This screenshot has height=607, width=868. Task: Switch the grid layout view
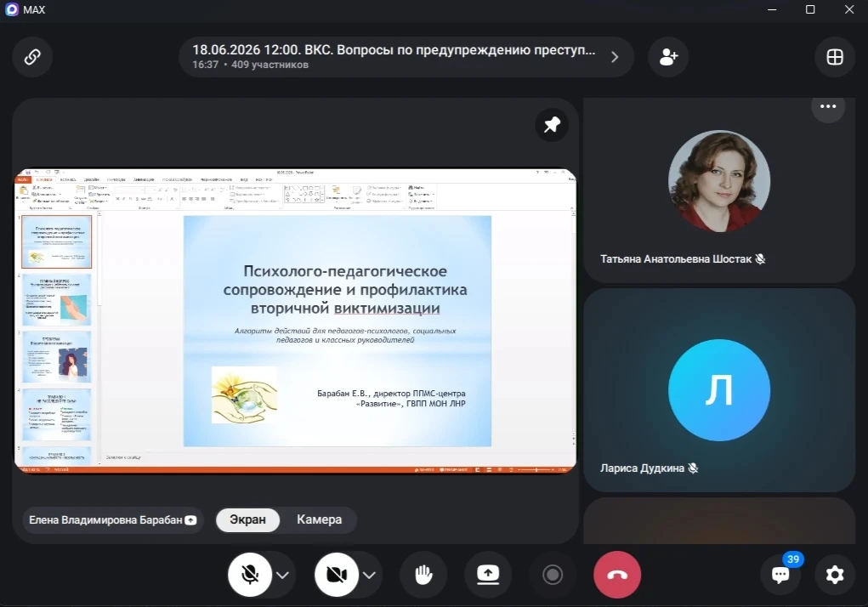click(835, 56)
